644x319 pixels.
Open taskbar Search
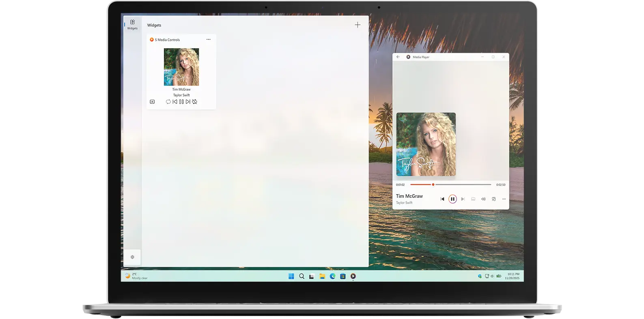[302, 276]
